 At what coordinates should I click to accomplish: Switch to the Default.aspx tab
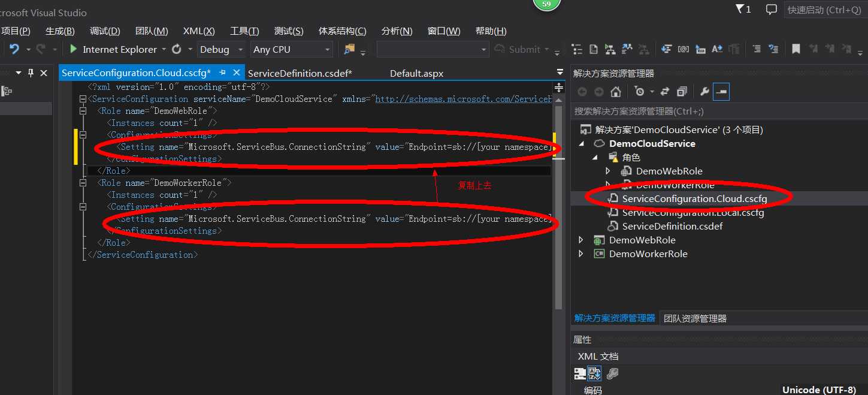[x=416, y=73]
